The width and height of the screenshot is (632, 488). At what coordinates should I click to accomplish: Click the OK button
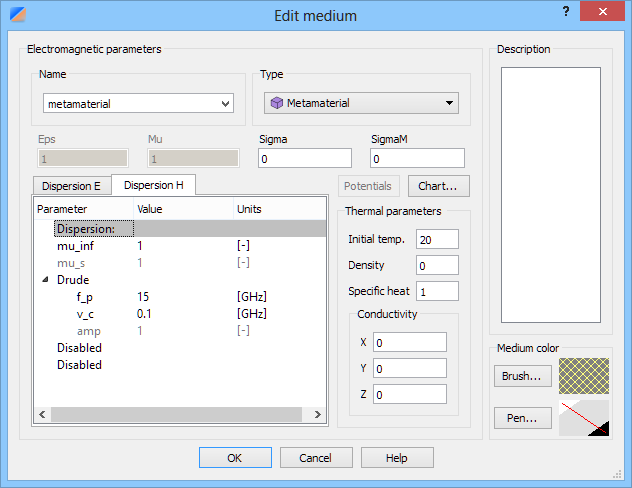235,458
